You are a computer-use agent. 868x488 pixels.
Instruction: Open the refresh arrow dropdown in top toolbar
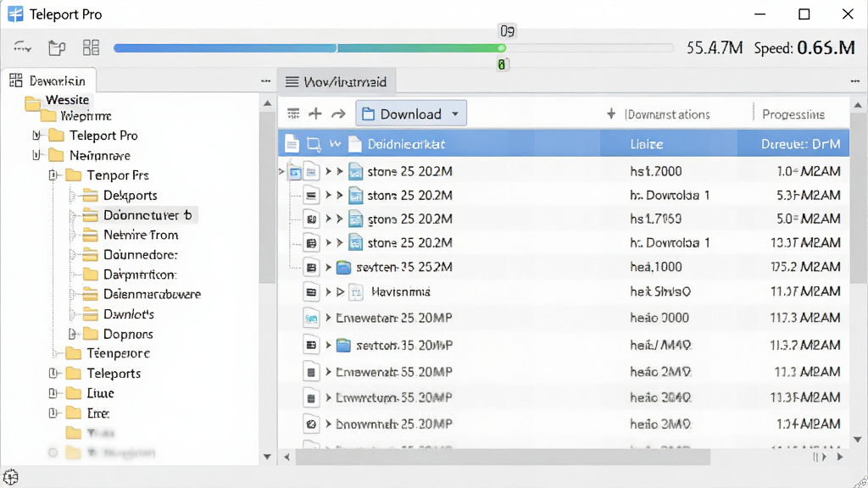[x=22, y=47]
